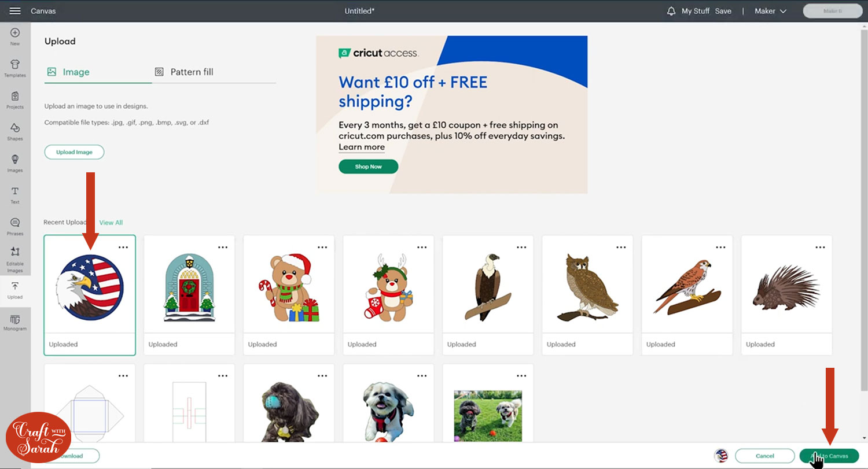Image resolution: width=868 pixels, height=469 pixels.
Task: Open the Images library icon
Action: click(15, 163)
